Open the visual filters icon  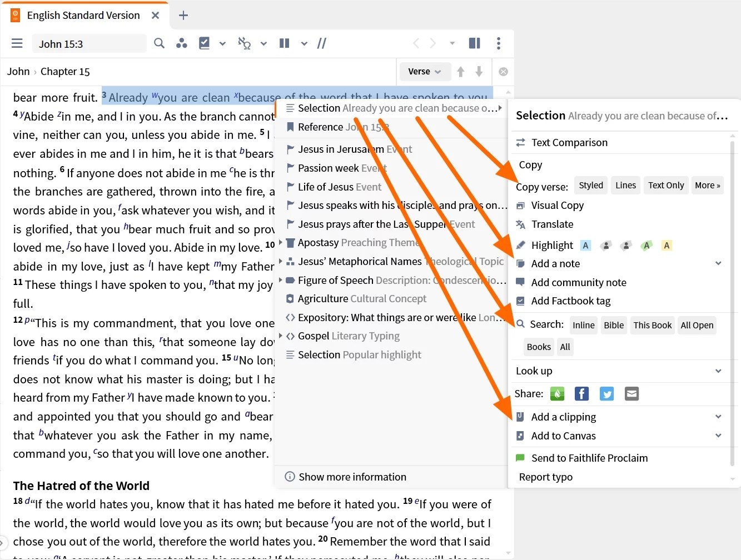click(x=181, y=43)
